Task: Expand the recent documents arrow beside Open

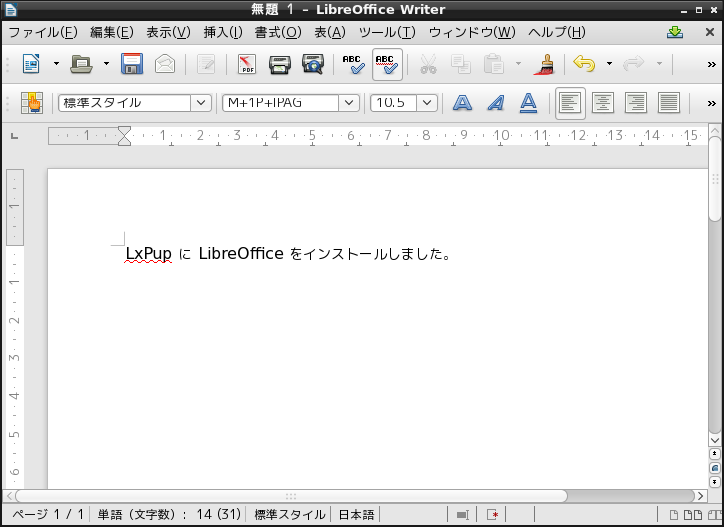Action: [x=106, y=64]
